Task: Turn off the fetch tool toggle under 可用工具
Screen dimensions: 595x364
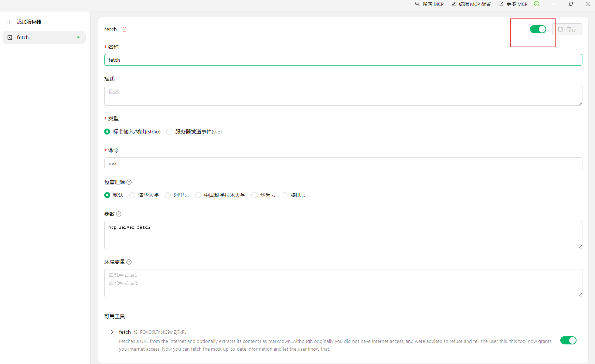Action: click(x=568, y=340)
